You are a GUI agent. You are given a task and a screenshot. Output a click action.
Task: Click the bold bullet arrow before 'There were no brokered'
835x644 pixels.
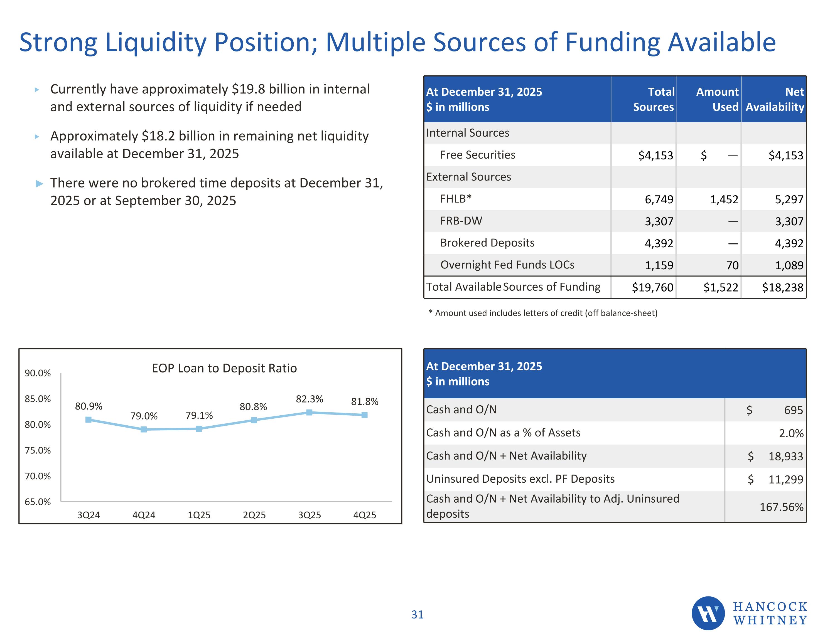coord(39,184)
